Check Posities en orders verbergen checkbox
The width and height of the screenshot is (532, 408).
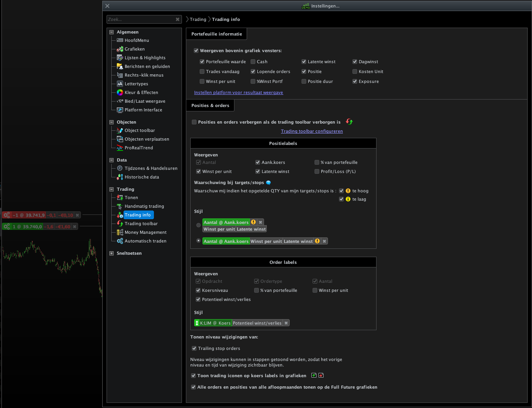click(x=194, y=122)
